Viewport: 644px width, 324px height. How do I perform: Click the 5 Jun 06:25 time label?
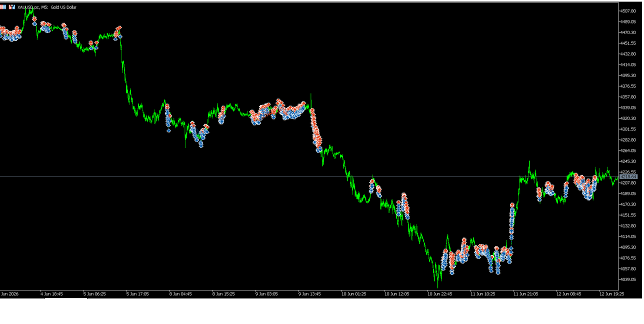94,294
